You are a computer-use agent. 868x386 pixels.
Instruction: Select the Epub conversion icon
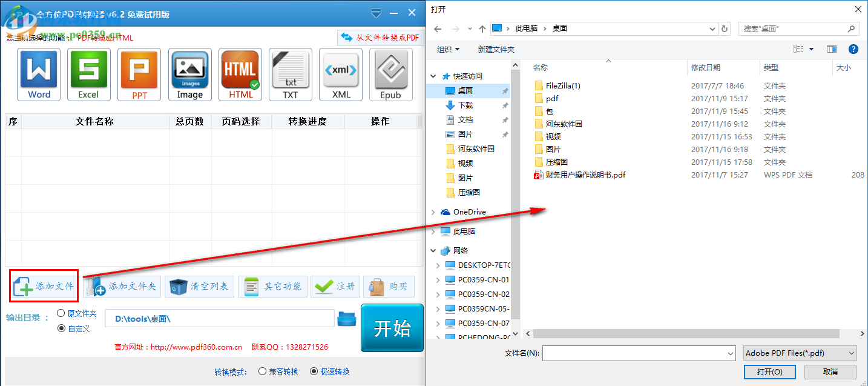pos(391,75)
